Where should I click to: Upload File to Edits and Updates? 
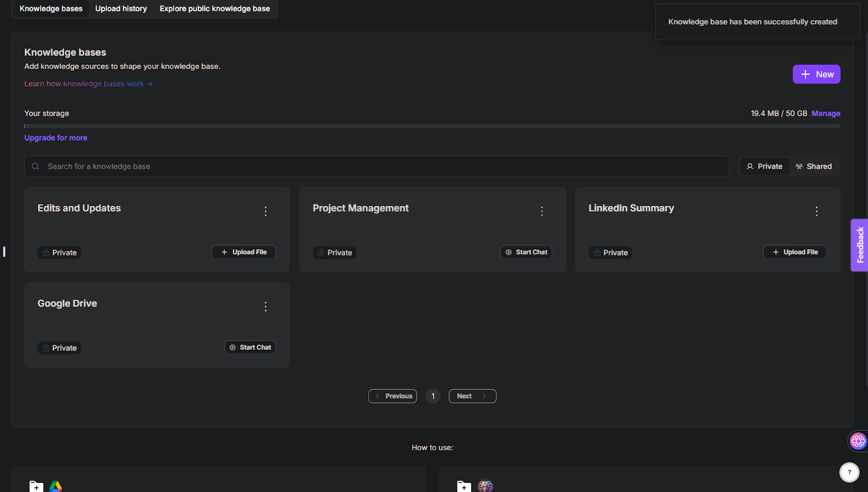click(244, 252)
